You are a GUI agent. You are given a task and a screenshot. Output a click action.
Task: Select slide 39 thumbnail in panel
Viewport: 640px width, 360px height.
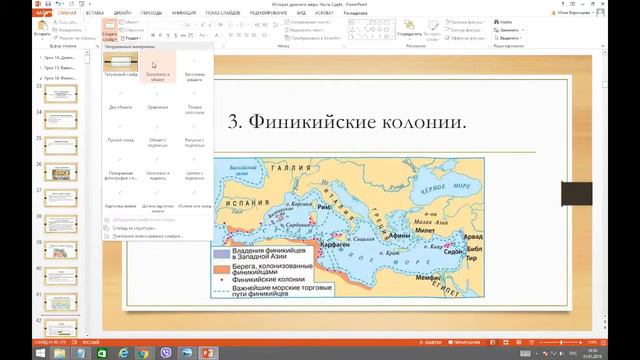point(61,250)
